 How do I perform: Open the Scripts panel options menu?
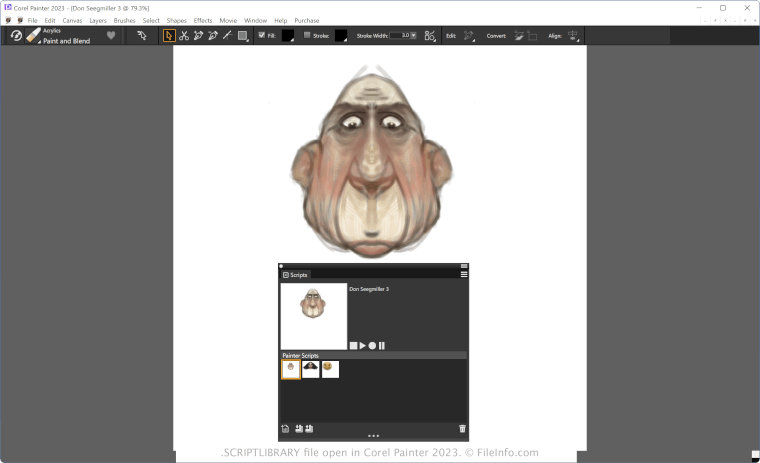pyautogui.click(x=464, y=274)
